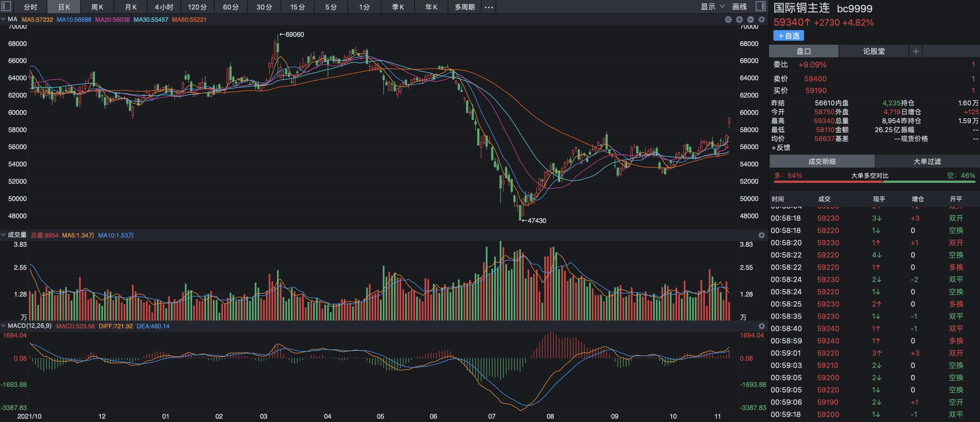Select the 成交明细 trade details tab
This screenshot has width=980, height=422.
(822, 161)
